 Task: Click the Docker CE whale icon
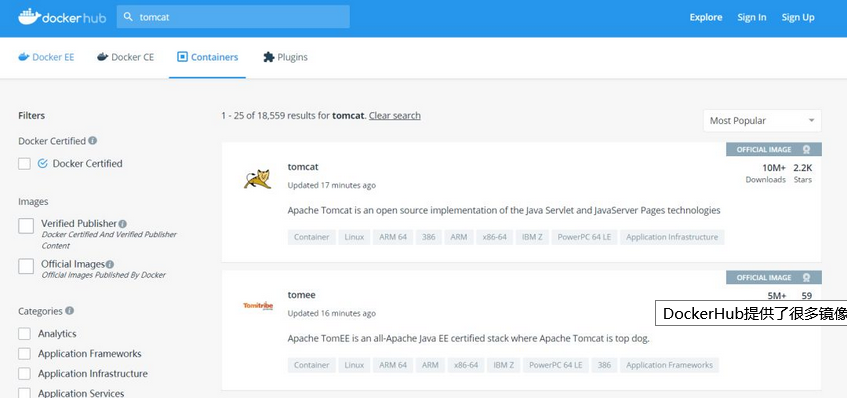[x=103, y=57]
